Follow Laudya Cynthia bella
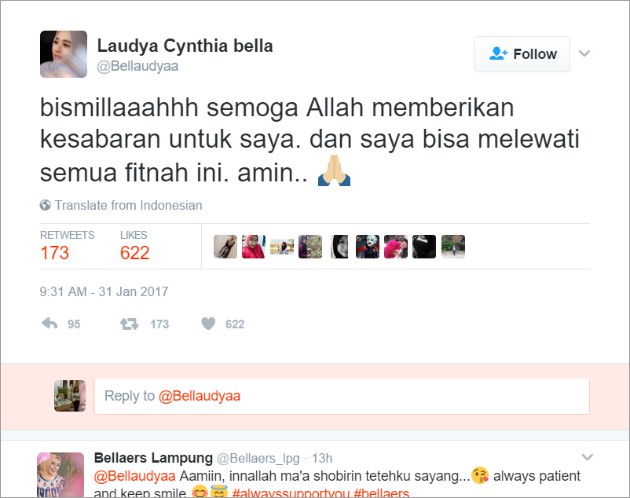The image size is (630, 498). click(x=522, y=54)
